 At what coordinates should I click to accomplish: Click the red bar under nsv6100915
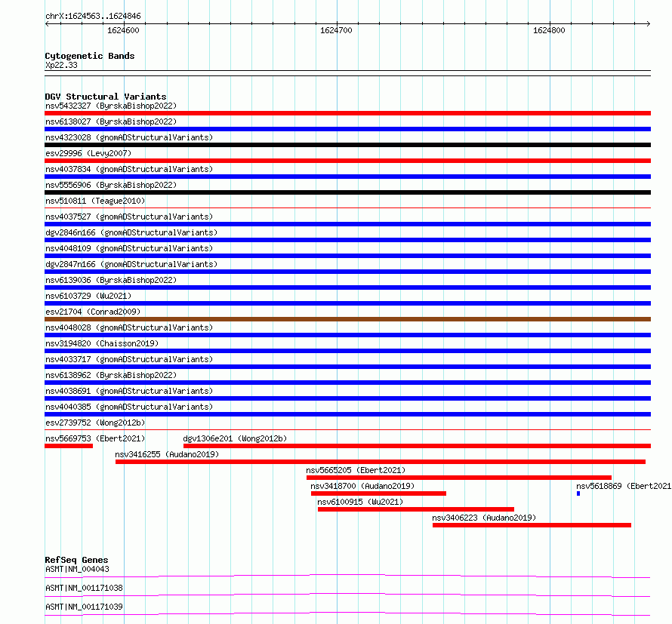click(416, 509)
